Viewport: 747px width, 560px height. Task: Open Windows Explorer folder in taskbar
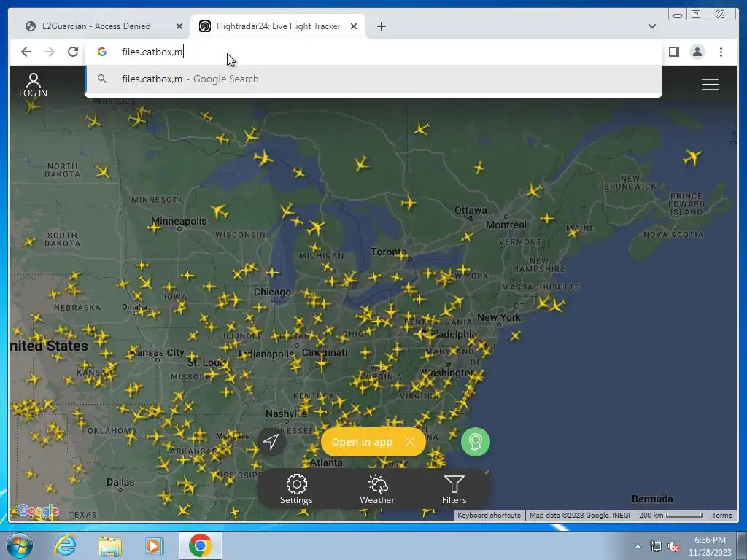(110, 546)
